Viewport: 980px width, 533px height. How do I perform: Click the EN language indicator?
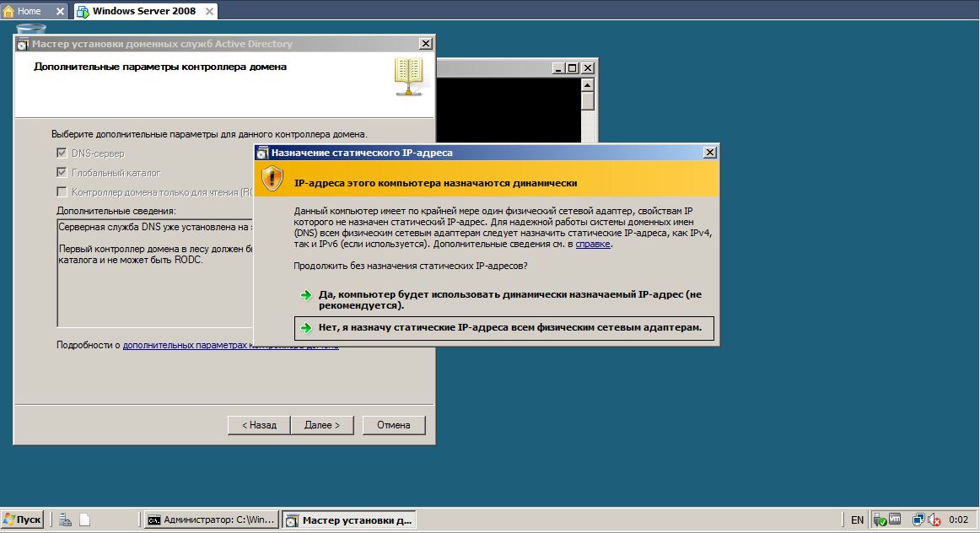click(x=857, y=520)
